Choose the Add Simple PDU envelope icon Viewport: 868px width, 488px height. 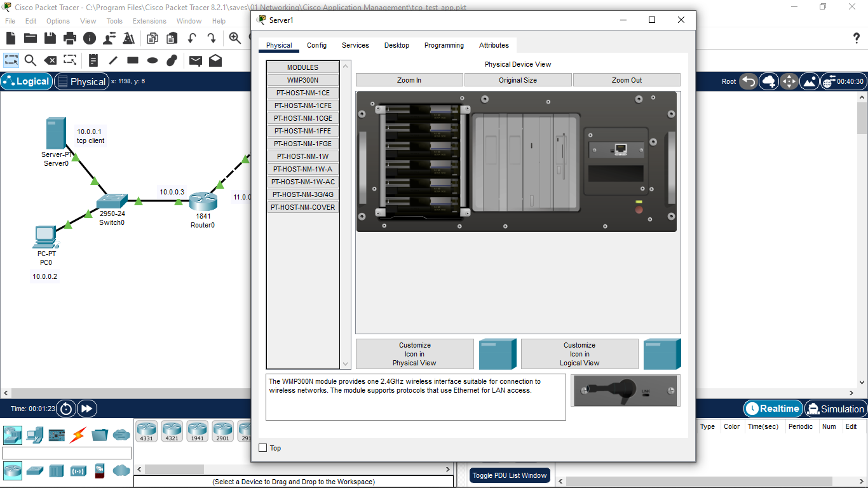tap(196, 60)
